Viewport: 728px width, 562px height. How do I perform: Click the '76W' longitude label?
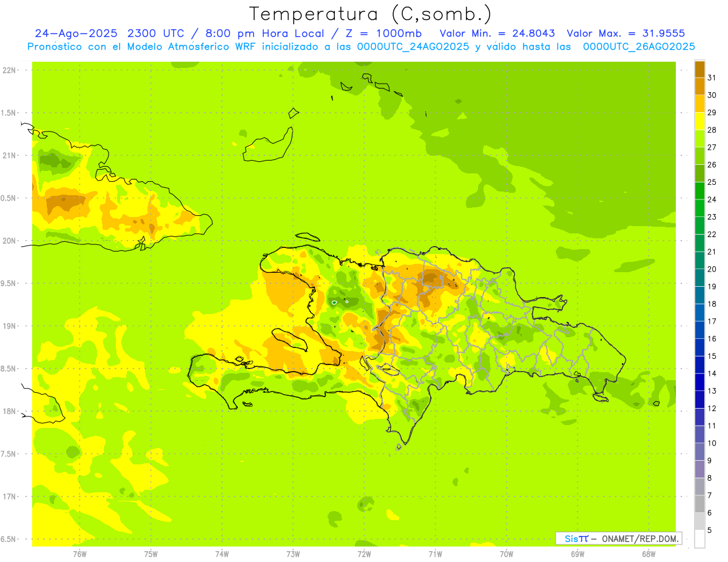point(79,554)
